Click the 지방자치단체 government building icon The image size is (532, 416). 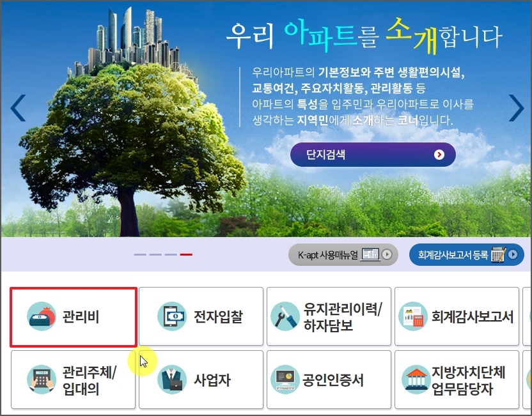point(416,380)
